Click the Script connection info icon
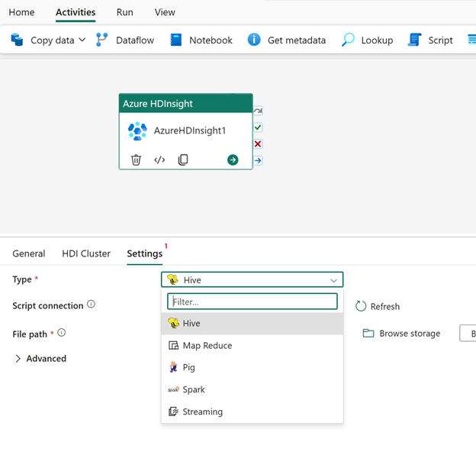 point(91,304)
